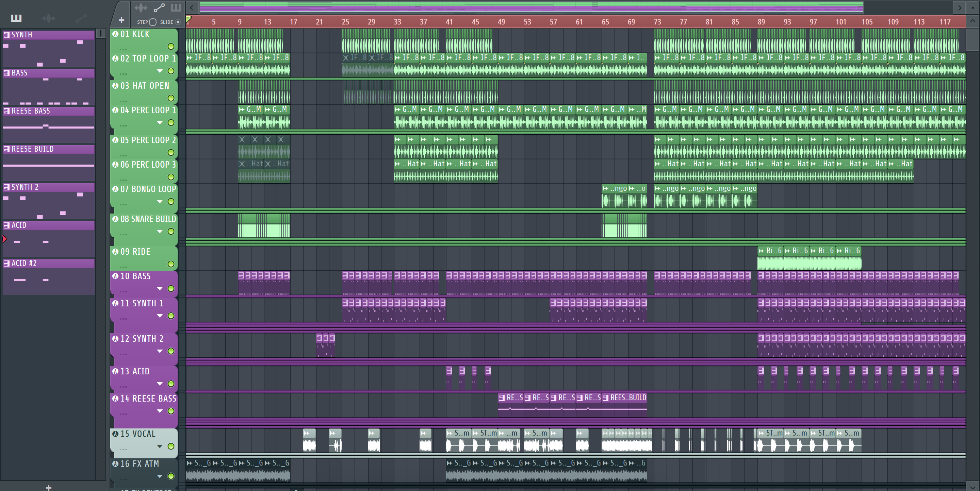980x491 pixels.
Task: Show audio clips in the picker panel
Action: [x=49, y=18]
